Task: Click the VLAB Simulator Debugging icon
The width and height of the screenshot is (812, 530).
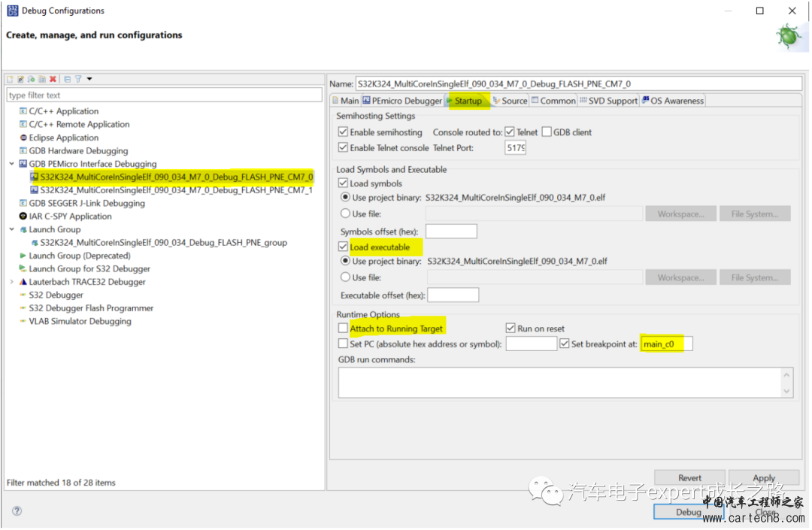Action: pos(23,321)
